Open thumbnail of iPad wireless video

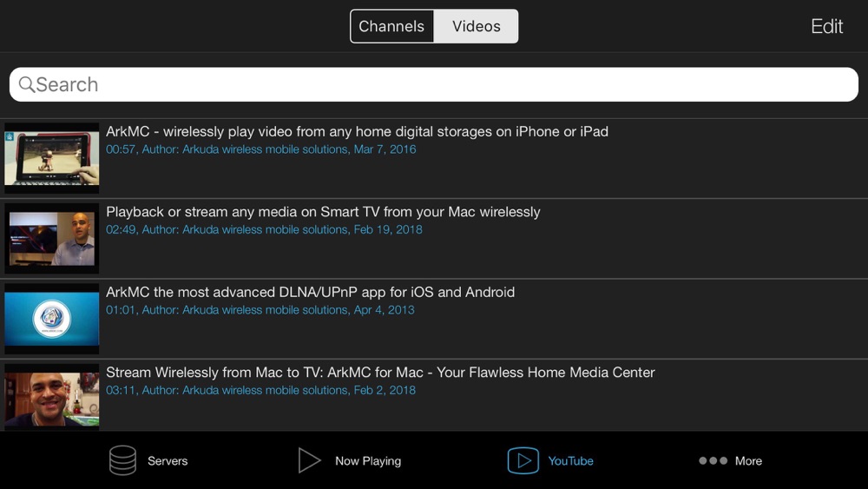[51, 158]
